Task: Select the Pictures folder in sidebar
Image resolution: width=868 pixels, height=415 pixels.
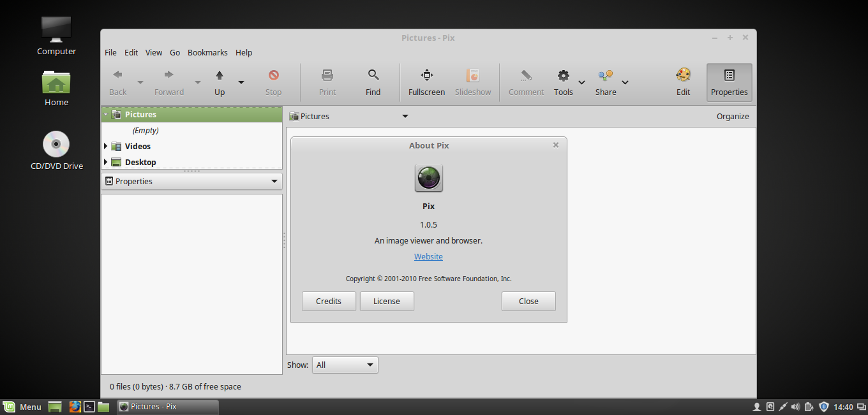Action: coord(140,115)
